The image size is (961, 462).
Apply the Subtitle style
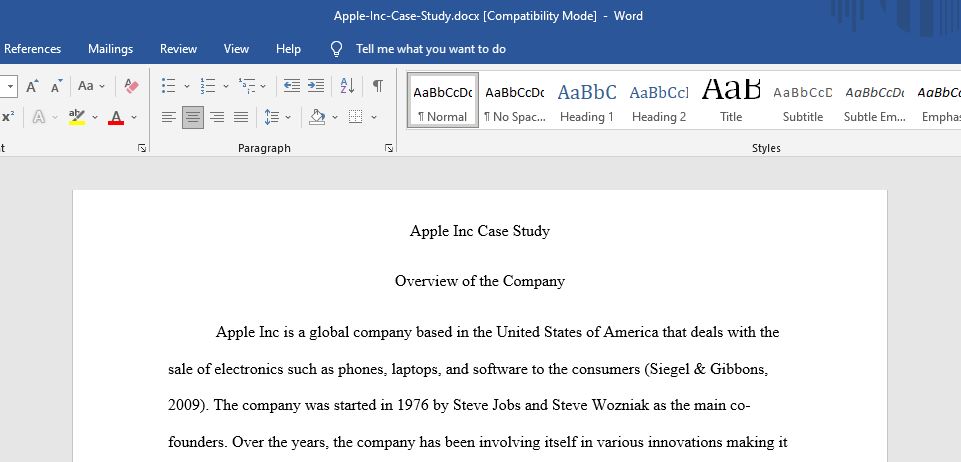pyautogui.click(x=802, y=100)
